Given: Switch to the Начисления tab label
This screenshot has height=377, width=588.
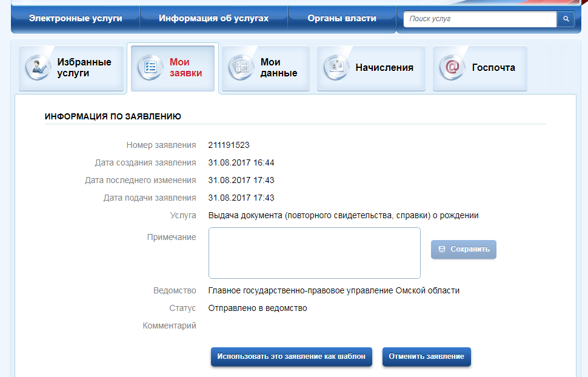Looking at the screenshot, I should pyautogui.click(x=384, y=67).
